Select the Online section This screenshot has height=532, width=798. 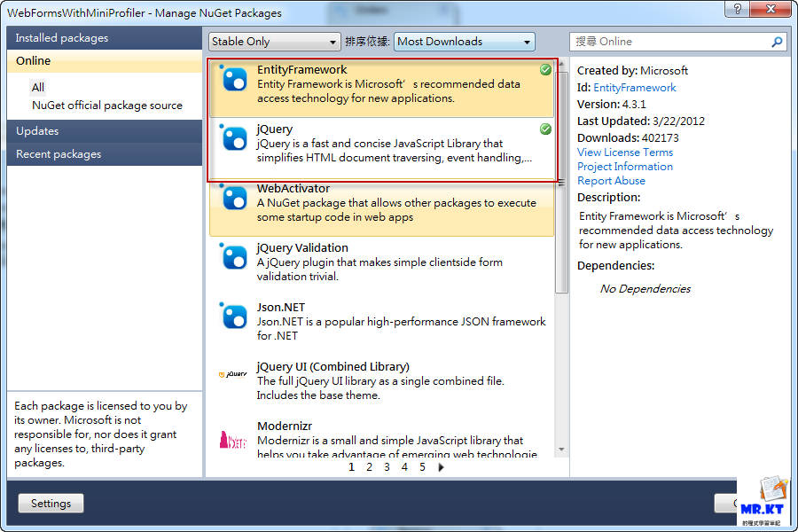[x=105, y=61]
